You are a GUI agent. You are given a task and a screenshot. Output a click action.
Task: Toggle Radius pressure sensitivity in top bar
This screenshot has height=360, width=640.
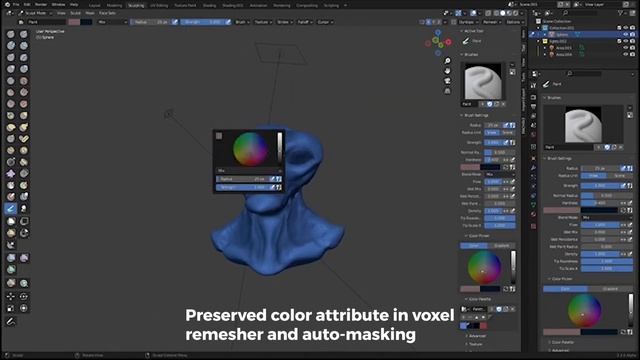pyautogui.click(x=175, y=22)
